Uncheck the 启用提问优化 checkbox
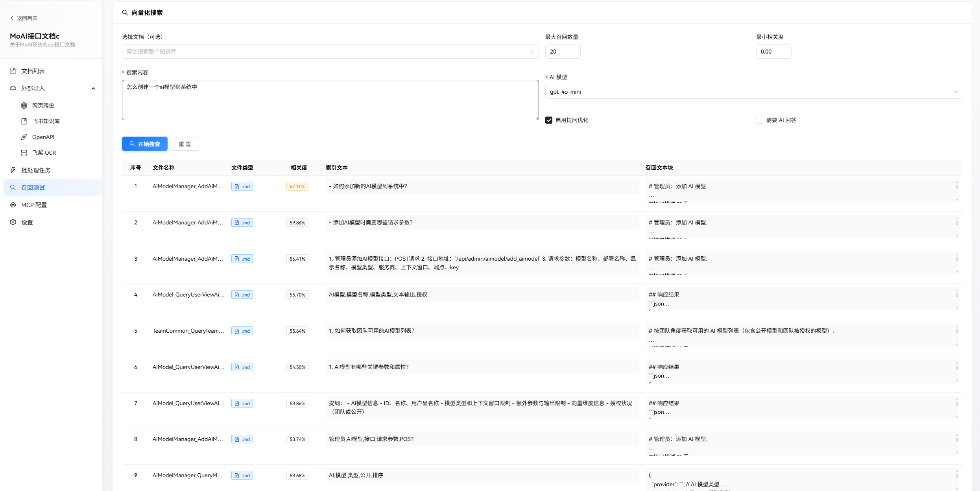The image size is (980, 491). (549, 120)
